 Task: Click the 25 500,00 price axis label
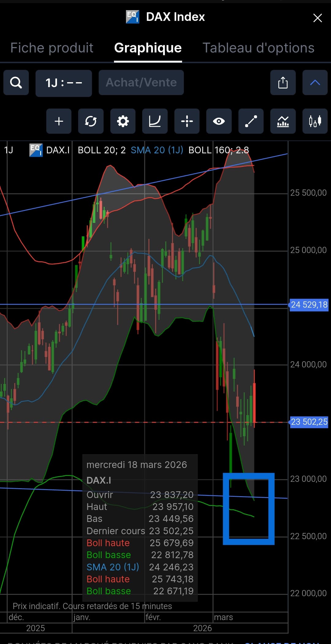(308, 193)
